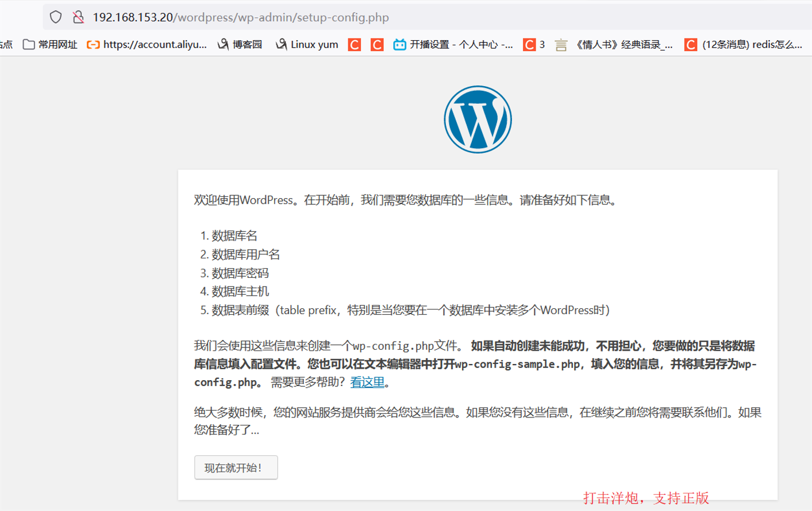Open the Linux yum bookmark
The image size is (812, 511).
pos(307,44)
